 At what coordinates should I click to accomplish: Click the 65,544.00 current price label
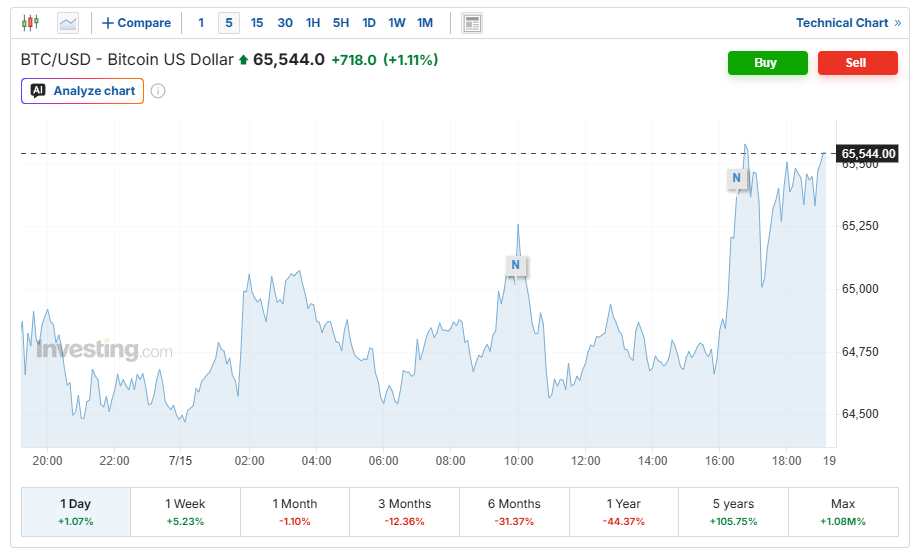(868, 153)
